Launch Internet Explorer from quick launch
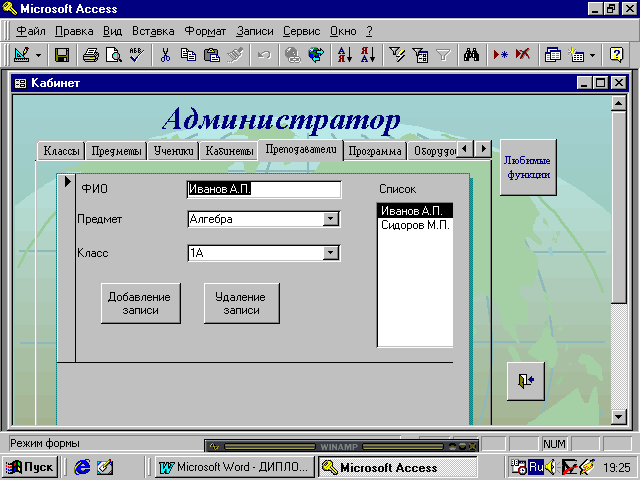This screenshot has height=480, width=640. (x=82, y=467)
